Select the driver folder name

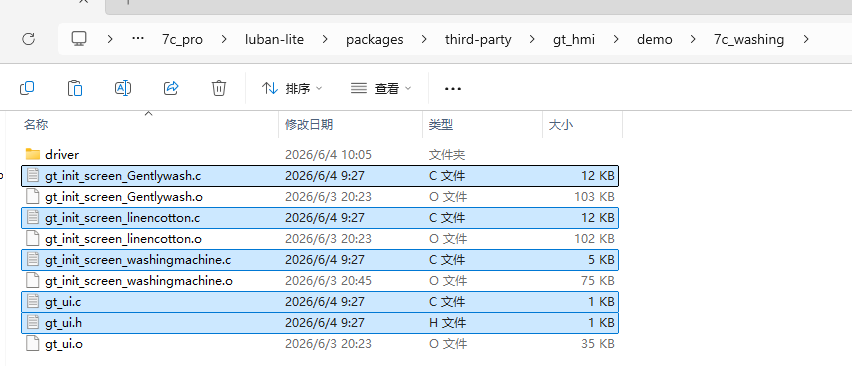point(62,155)
